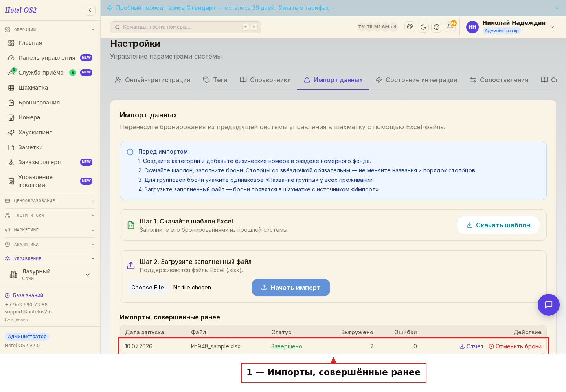The width and height of the screenshot is (566, 392).
Task: Click the Статус column header
Action: (281, 332)
